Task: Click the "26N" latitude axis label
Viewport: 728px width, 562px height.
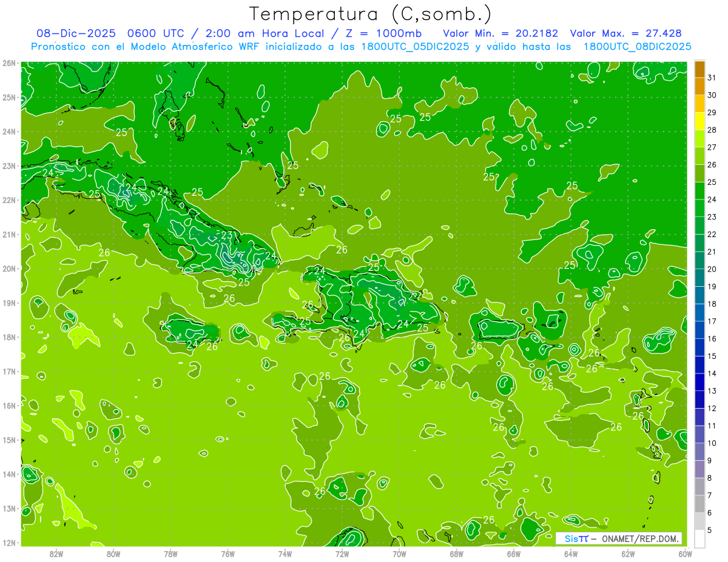Action: pos(8,63)
